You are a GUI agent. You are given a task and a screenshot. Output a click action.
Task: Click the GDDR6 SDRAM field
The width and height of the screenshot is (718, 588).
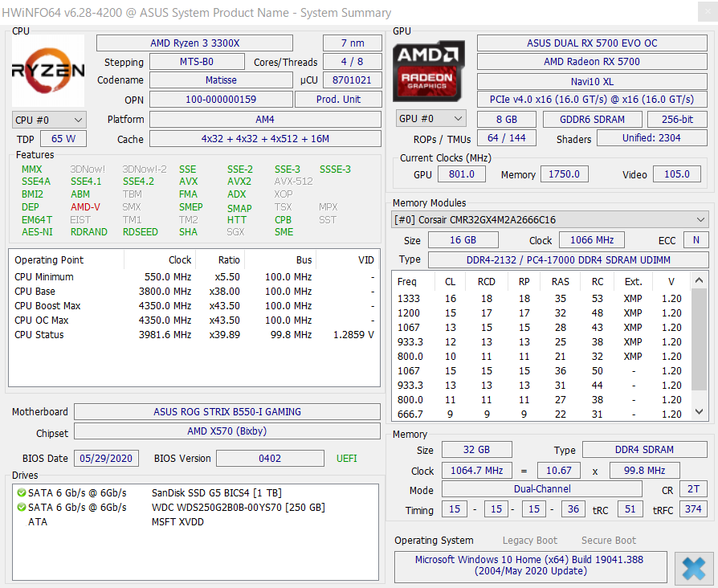point(592,120)
